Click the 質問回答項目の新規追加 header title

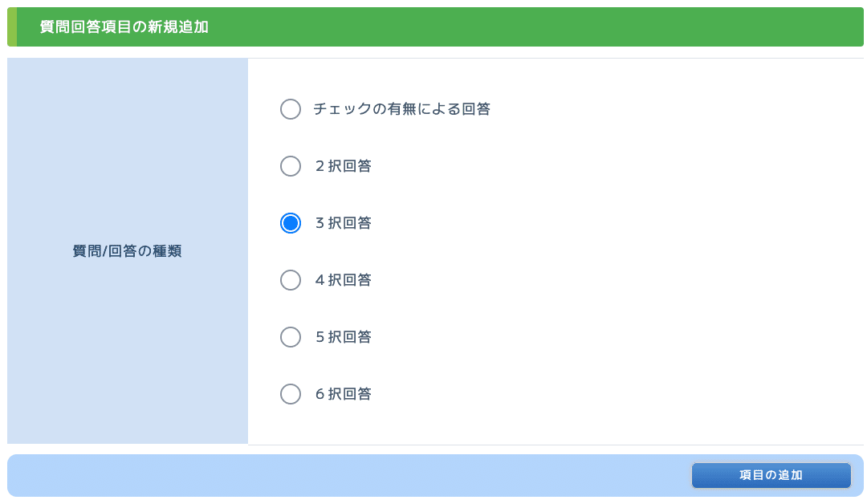(124, 26)
